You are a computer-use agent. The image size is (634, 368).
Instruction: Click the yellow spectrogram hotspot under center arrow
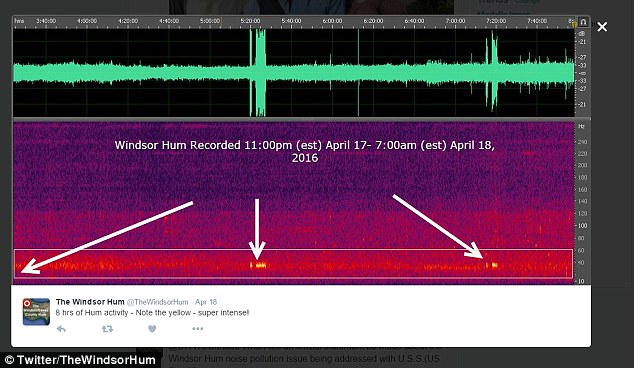259,265
